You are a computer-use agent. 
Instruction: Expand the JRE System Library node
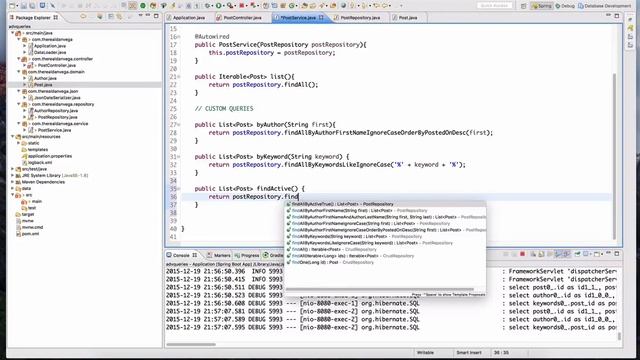click(13, 176)
